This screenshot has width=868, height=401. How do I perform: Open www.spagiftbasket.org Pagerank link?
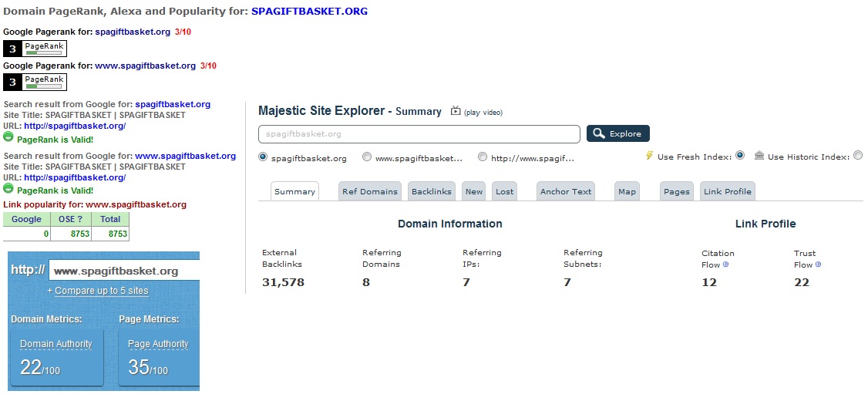(x=146, y=66)
